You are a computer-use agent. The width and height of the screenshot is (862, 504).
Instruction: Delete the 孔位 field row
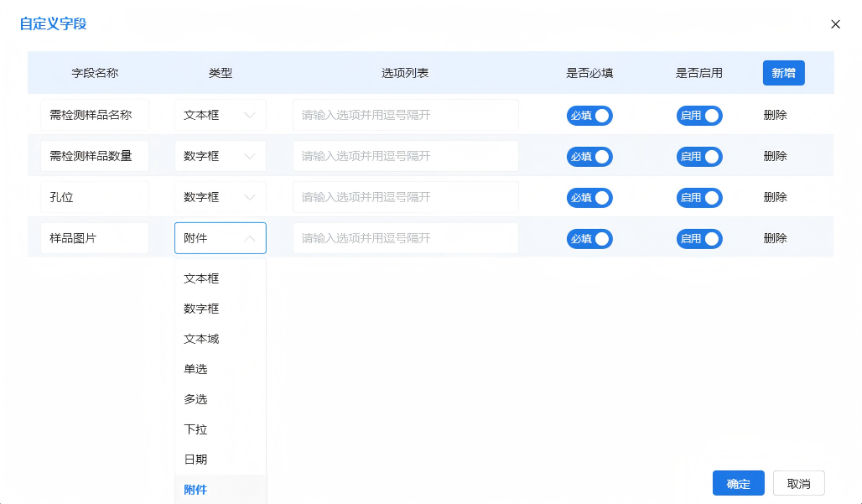[x=775, y=198]
